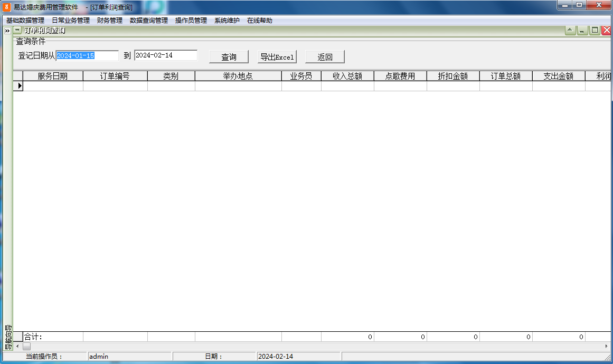The width and height of the screenshot is (613, 364).
Task: Click the 业务员 column header
Action: [x=301, y=76]
